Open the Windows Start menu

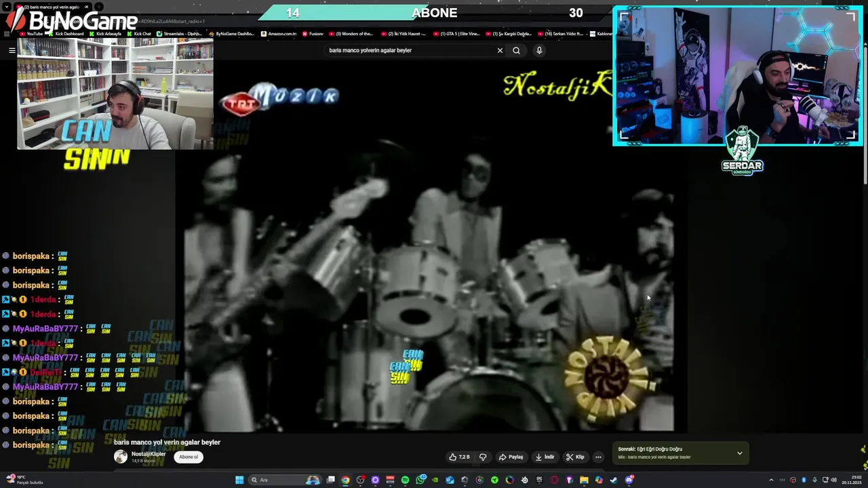pos(239,480)
